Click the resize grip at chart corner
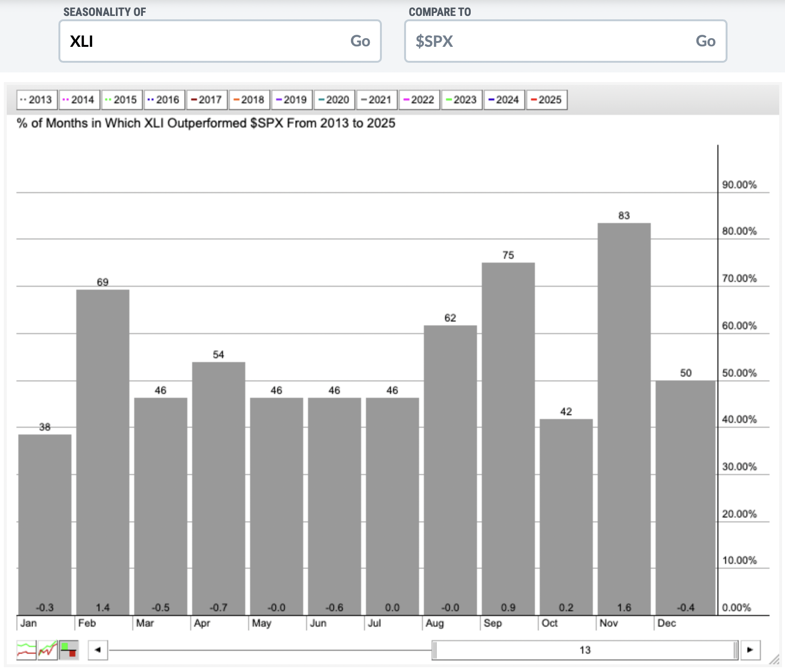The width and height of the screenshot is (785, 672). 773,659
